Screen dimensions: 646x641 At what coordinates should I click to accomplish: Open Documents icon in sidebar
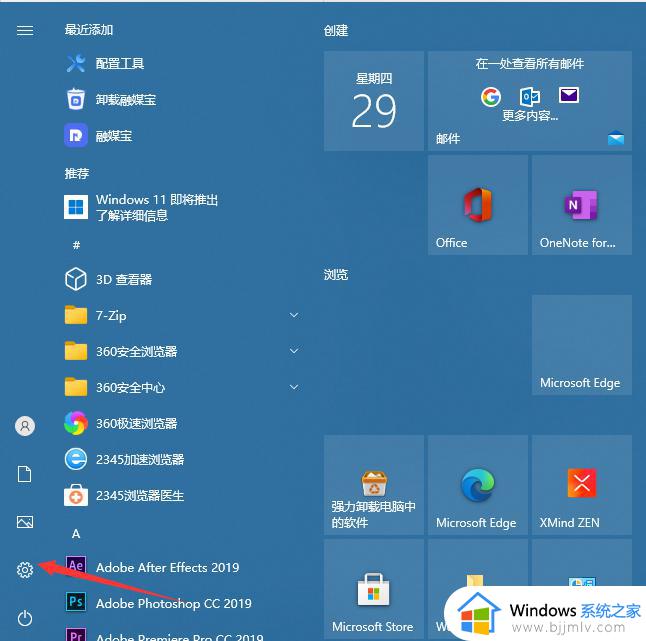(x=25, y=474)
